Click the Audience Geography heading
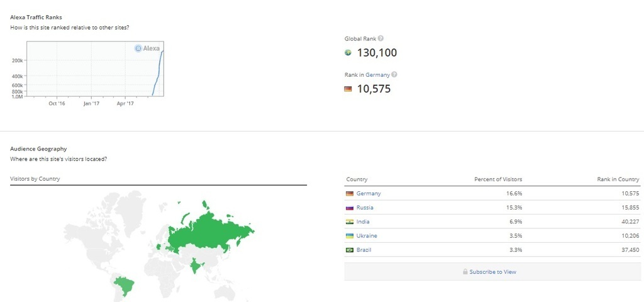This screenshot has height=302, width=644. tap(38, 148)
